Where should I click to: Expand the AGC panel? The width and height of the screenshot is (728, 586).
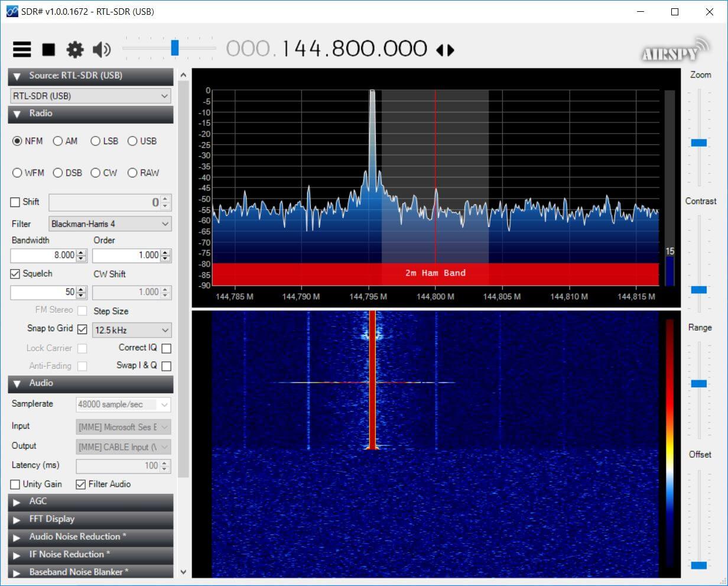90,501
